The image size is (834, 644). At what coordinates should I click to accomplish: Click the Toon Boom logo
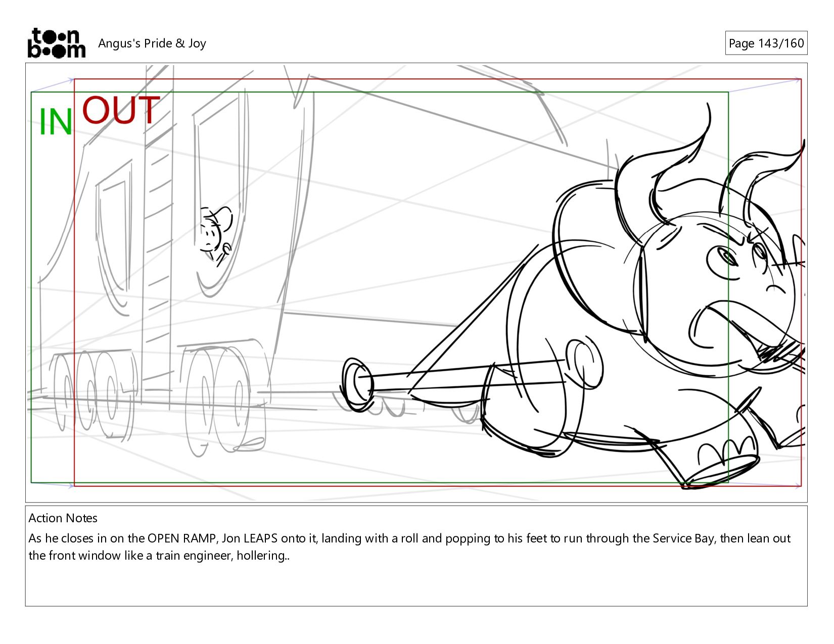56,43
